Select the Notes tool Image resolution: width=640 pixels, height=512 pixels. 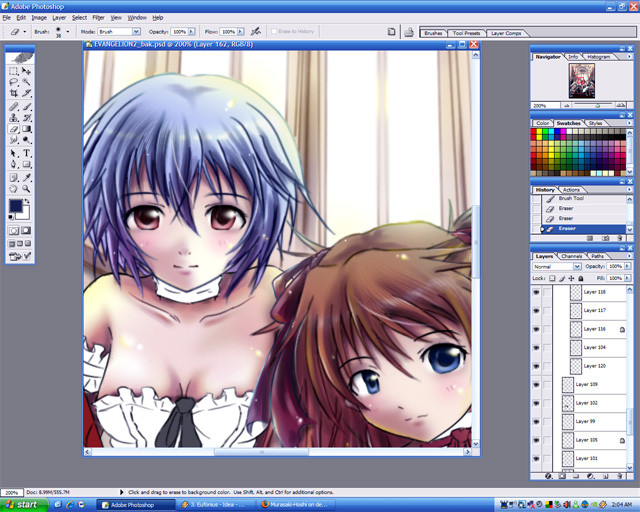click(13, 178)
